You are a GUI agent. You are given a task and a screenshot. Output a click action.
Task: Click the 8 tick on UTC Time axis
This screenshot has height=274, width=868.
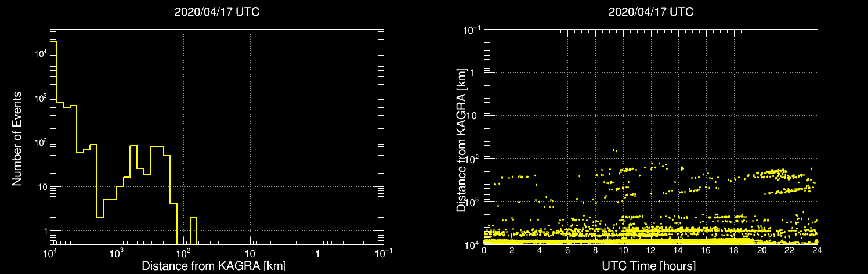[595, 250]
